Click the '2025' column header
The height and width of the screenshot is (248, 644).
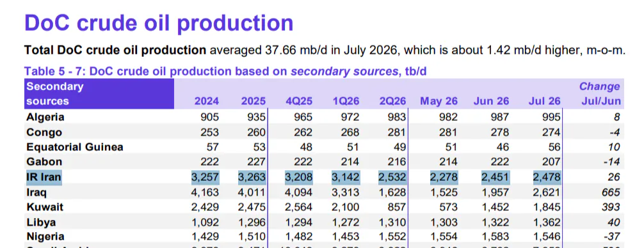point(253,101)
